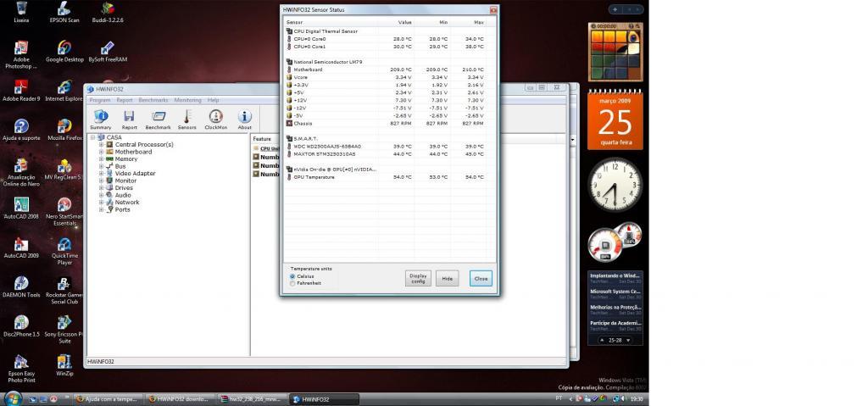Viewport: 868px width, 406px height.
Task: Open the Mozilla Firefox desktop icon
Action: coord(64,130)
